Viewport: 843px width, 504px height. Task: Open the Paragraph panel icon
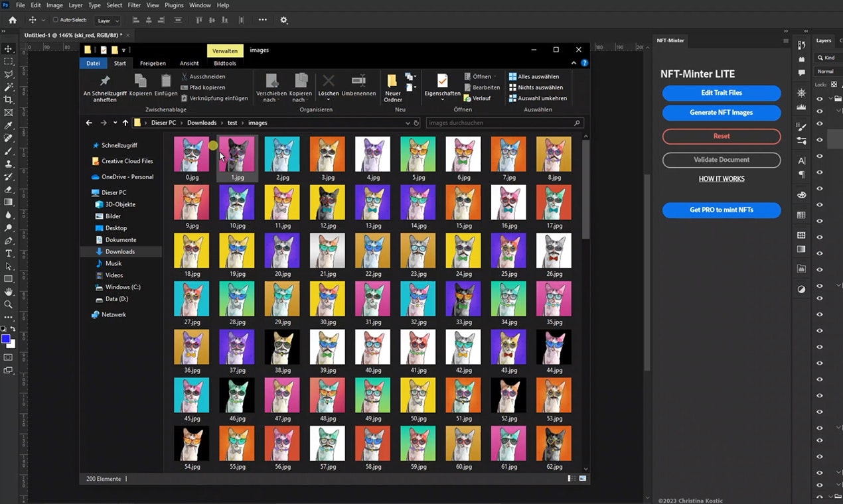click(801, 174)
